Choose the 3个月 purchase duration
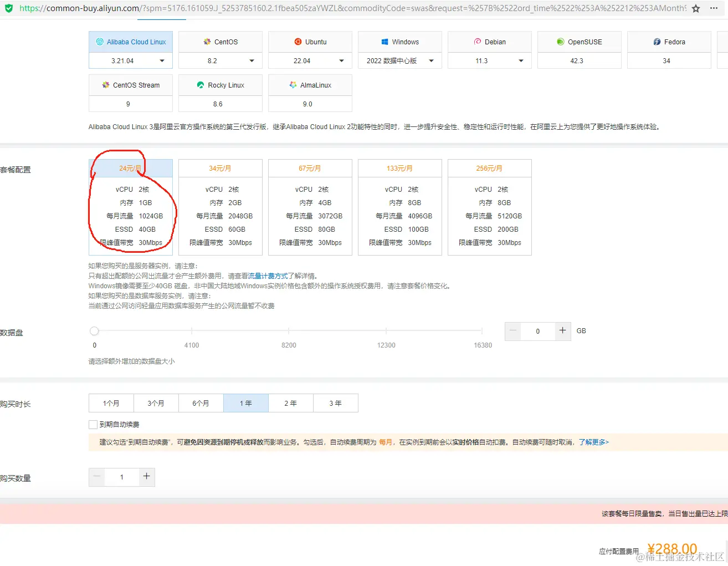Image resolution: width=728 pixels, height=566 pixels. coord(156,403)
